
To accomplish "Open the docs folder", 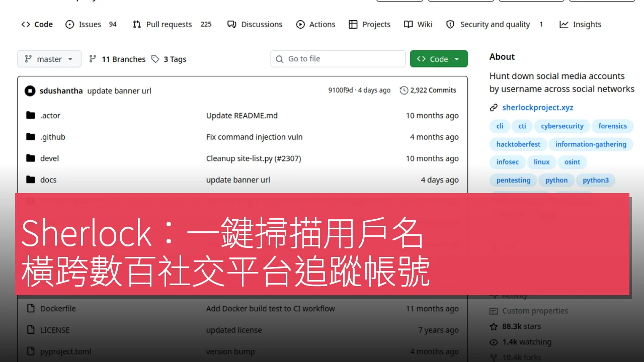I will coord(48,180).
